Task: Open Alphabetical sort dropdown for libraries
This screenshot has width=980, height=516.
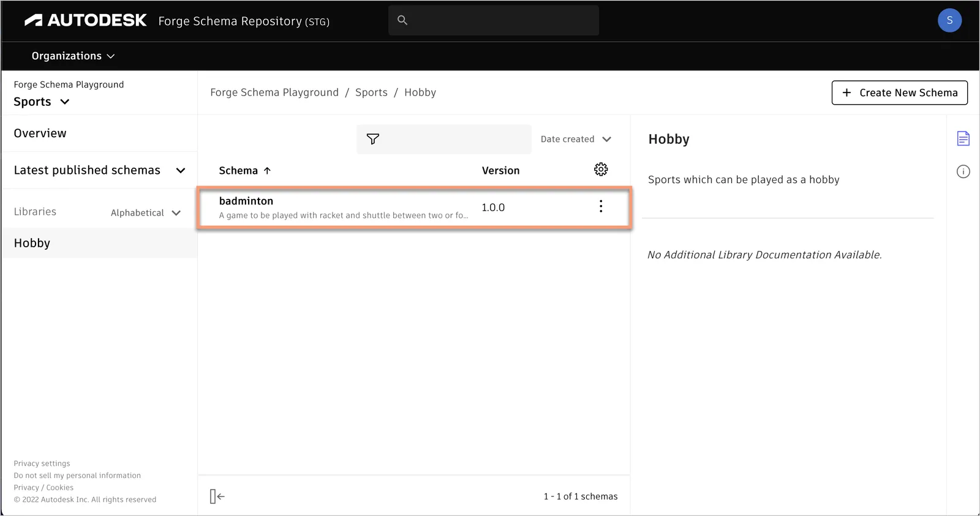Action: coord(146,213)
